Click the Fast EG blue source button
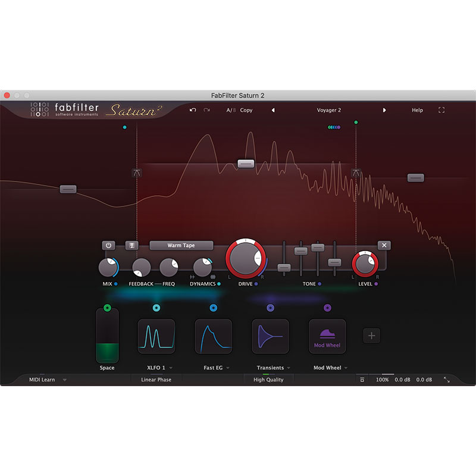The height and width of the screenshot is (476, 476). 214,308
